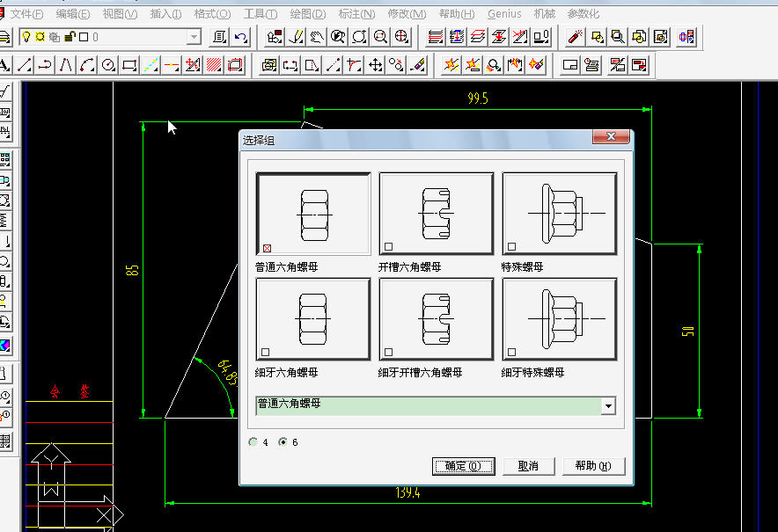Select the 细牙六角螺母 nut thumbnail

pos(313,319)
